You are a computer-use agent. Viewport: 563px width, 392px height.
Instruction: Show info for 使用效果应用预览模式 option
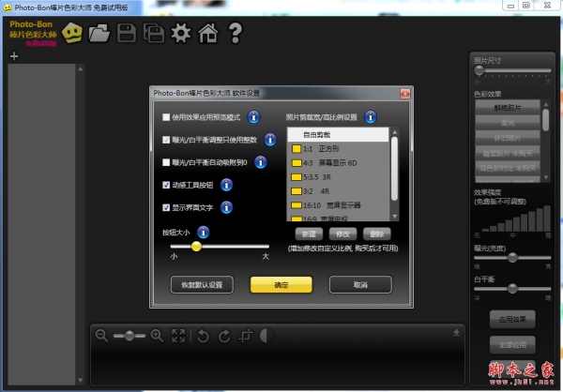coord(253,117)
